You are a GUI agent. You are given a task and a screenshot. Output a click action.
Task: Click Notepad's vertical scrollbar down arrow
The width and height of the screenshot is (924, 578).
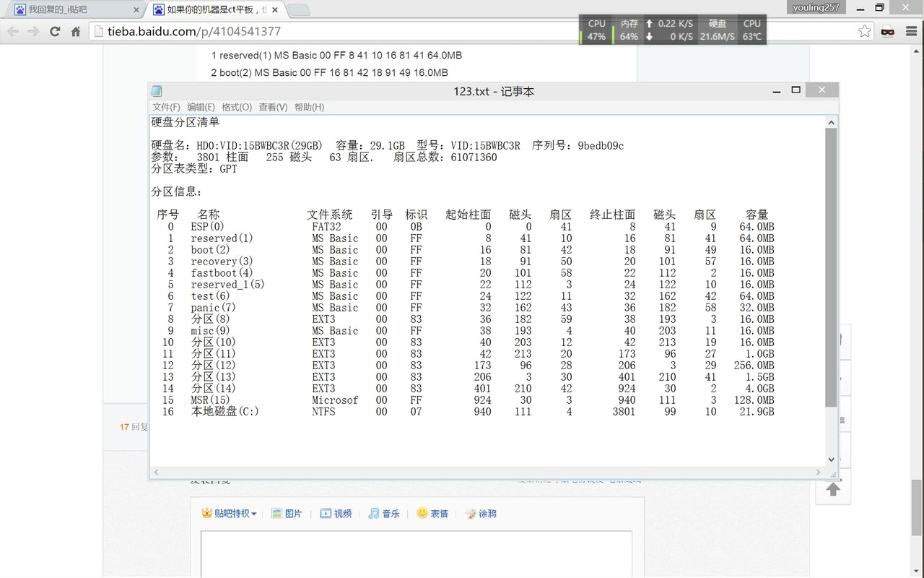pyautogui.click(x=831, y=460)
